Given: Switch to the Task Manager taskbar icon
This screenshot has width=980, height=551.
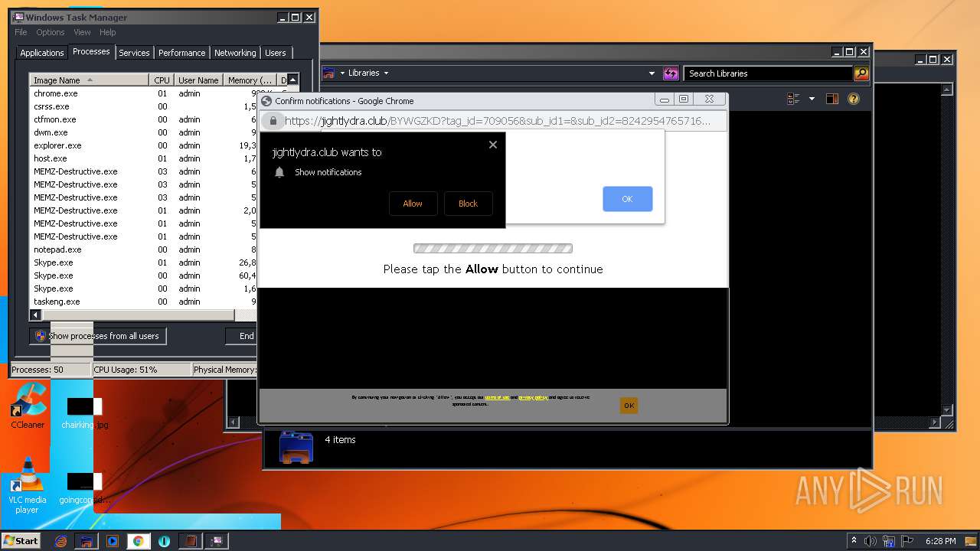Looking at the screenshot, I should pyautogui.click(x=216, y=541).
